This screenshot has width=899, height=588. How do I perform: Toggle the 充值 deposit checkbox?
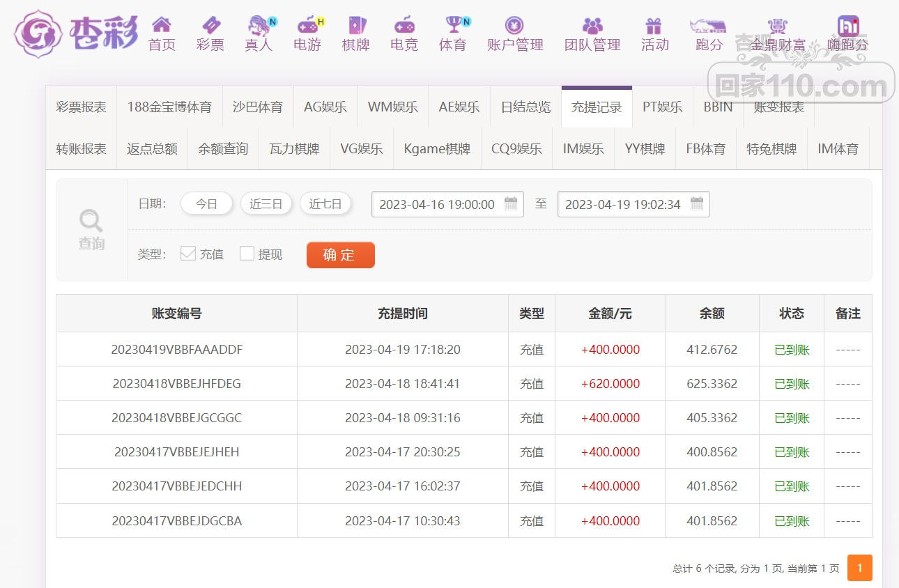[188, 254]
